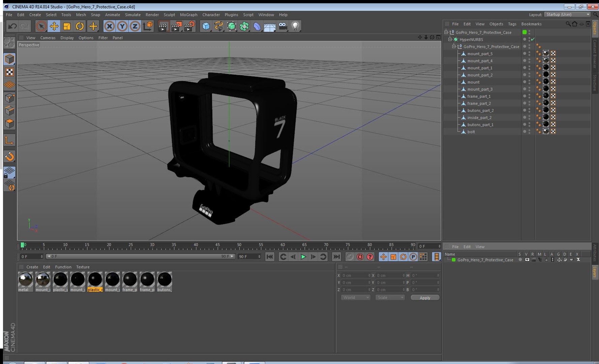Select the metal material swatch

pos(25,282)
